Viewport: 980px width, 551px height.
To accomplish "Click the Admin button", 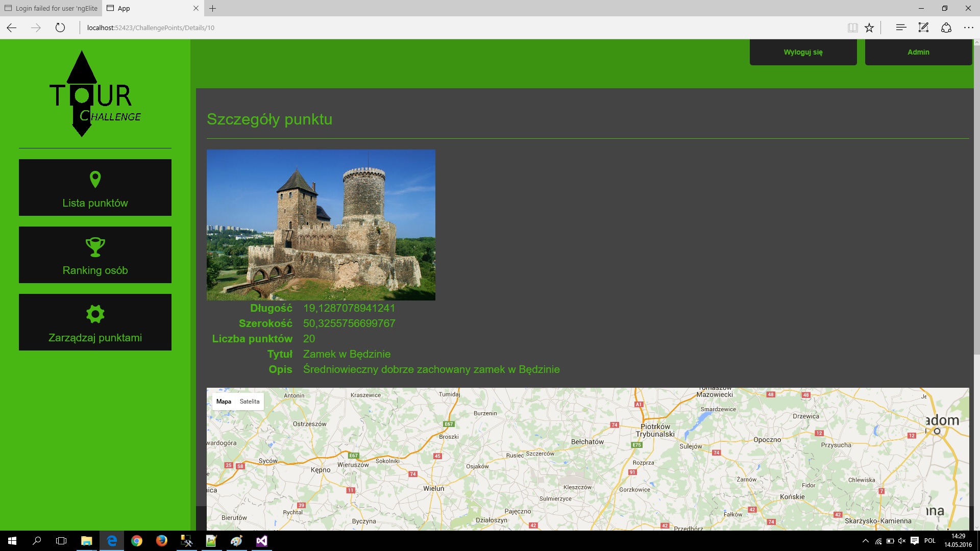I will 918,52.
